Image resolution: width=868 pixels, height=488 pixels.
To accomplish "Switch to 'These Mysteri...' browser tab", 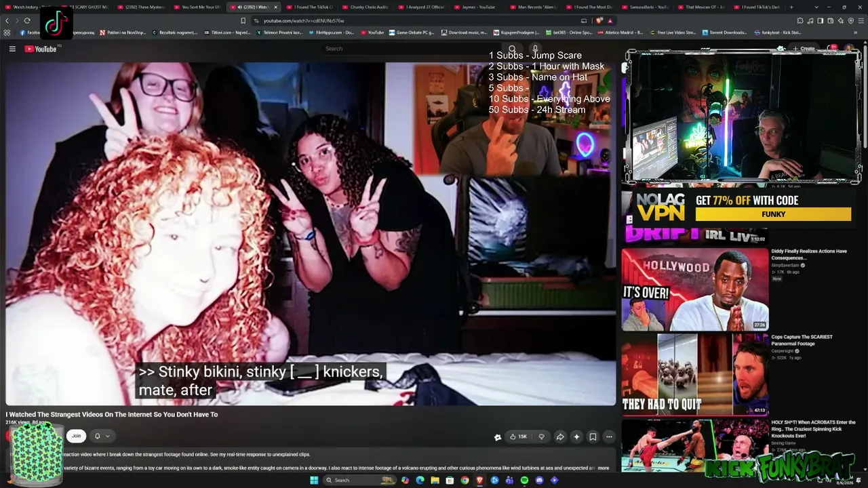I will pos(143,7).
